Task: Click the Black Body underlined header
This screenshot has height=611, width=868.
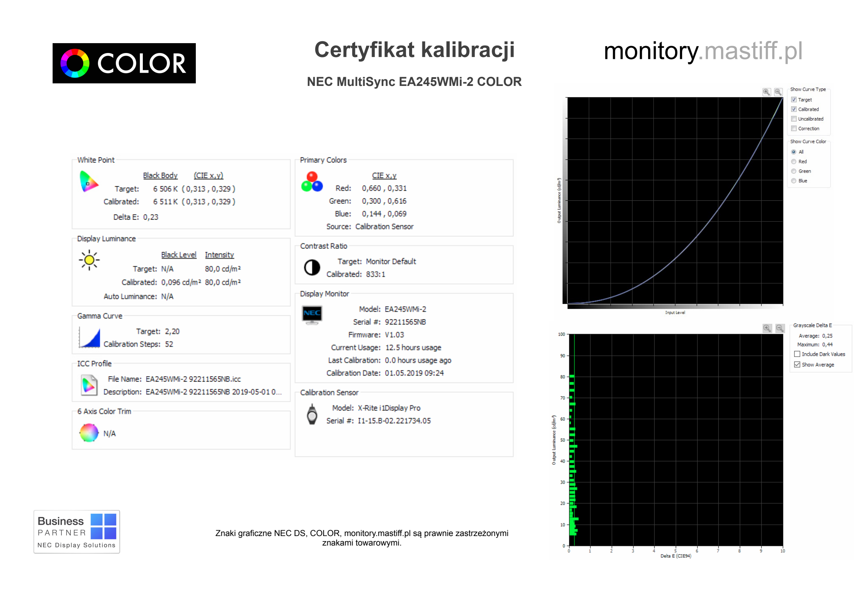Action: point(160,176)
